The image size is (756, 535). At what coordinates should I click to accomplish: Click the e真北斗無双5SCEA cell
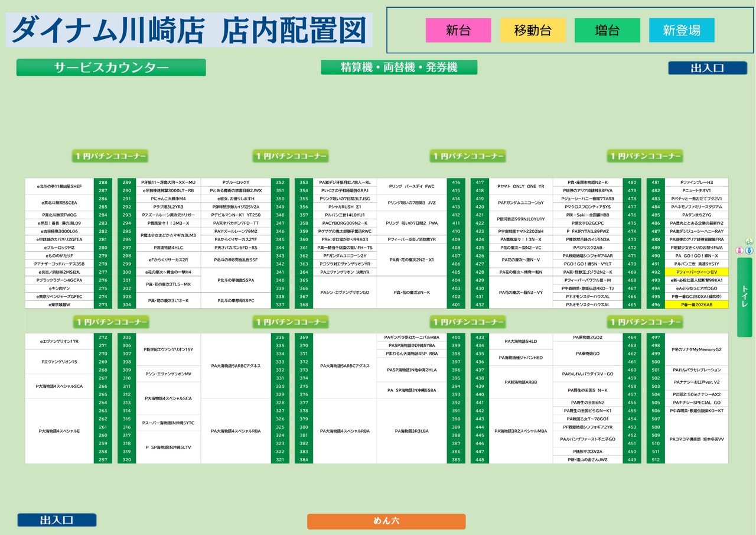tap(60, 203)
